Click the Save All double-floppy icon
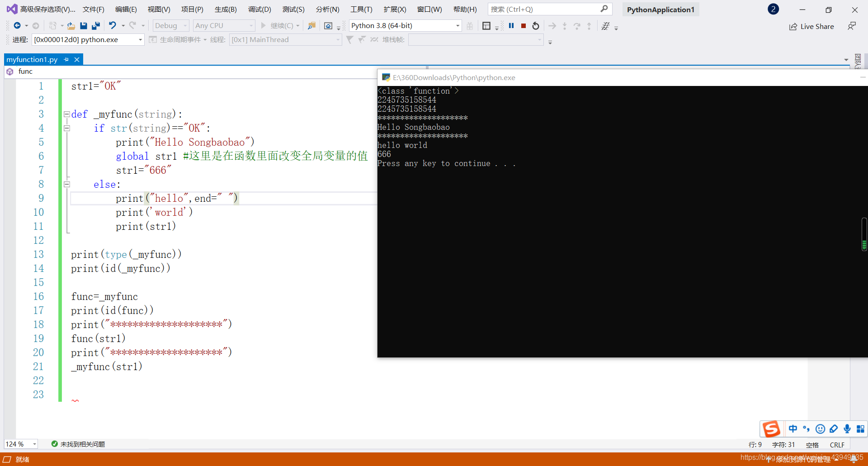868x466 pixels. [96, 26]
